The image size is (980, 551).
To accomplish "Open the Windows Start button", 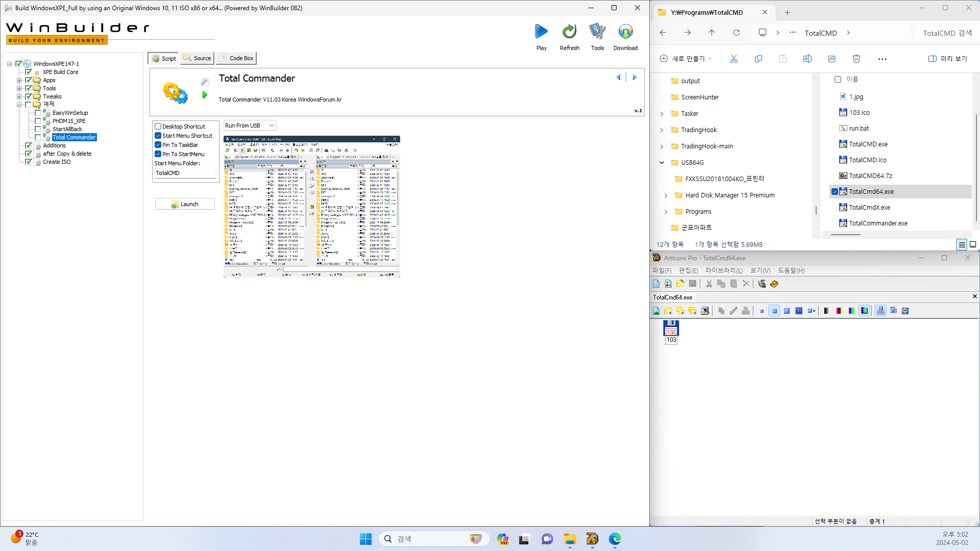I will pos(365,539).
